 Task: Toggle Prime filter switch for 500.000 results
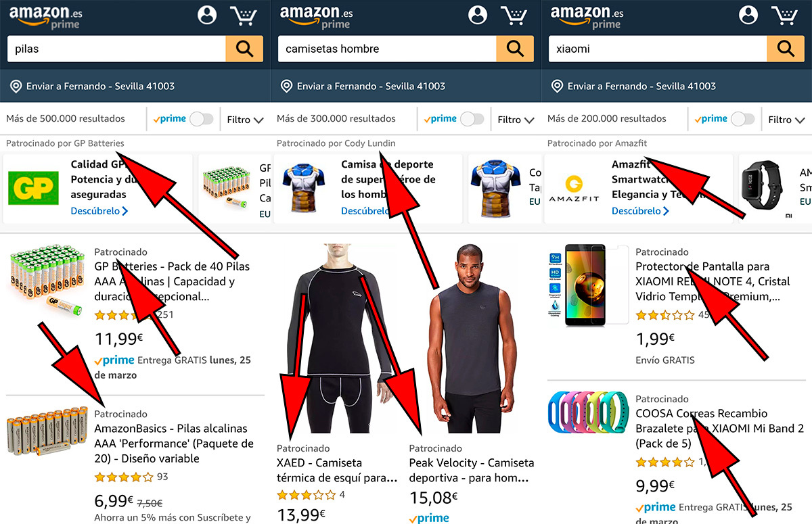pyautogui.click(x=201, y=119)
